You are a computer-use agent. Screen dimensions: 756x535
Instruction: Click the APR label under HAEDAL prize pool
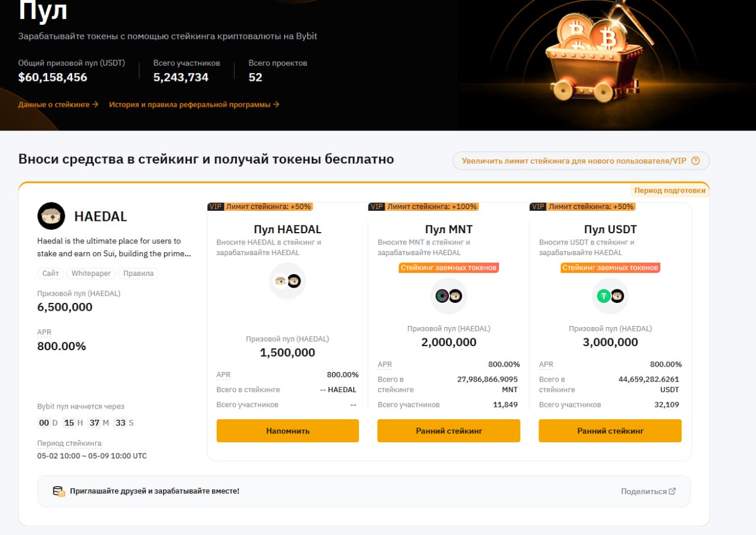44,332
